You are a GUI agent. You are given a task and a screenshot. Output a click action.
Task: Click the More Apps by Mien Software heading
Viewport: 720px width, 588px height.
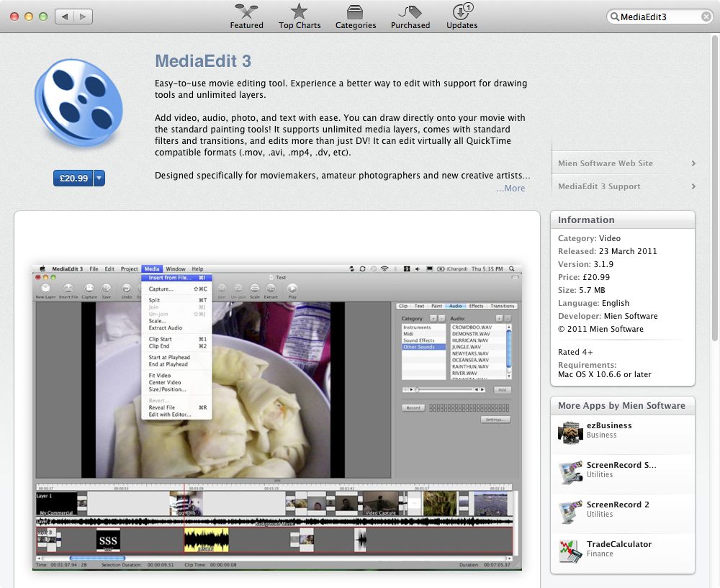[621, 405]
